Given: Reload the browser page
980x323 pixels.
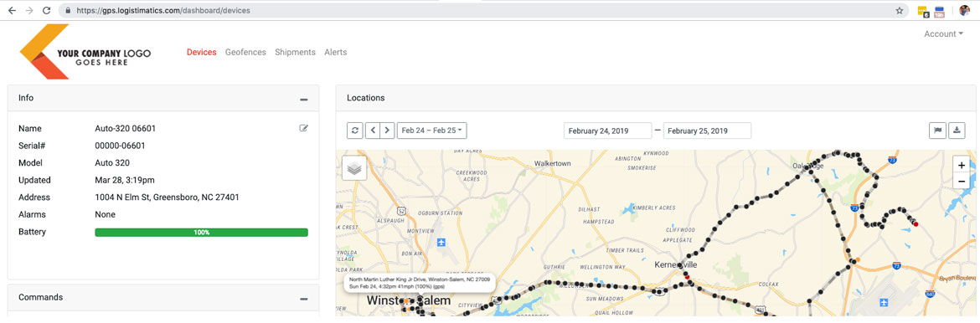Looking at the screenshot, I should 46,11.
